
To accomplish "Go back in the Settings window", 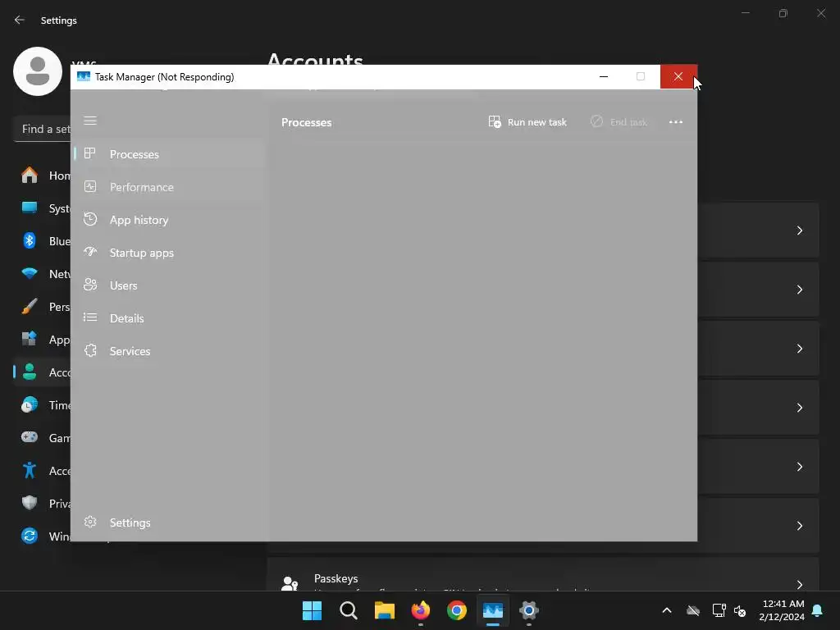I will pyautogui.click(x=20, y=20).
